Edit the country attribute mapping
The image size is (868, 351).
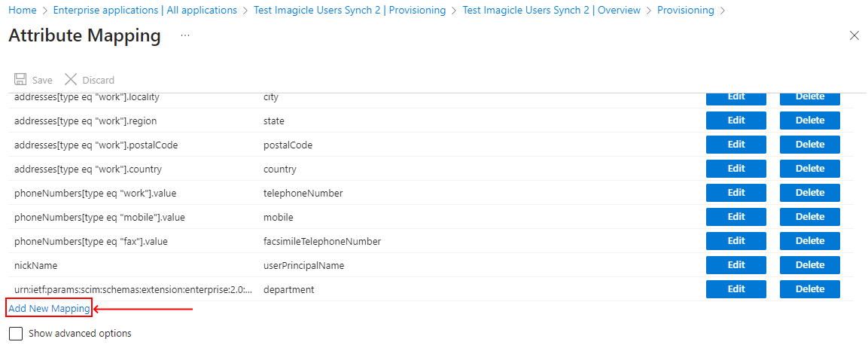pos(736,169)
